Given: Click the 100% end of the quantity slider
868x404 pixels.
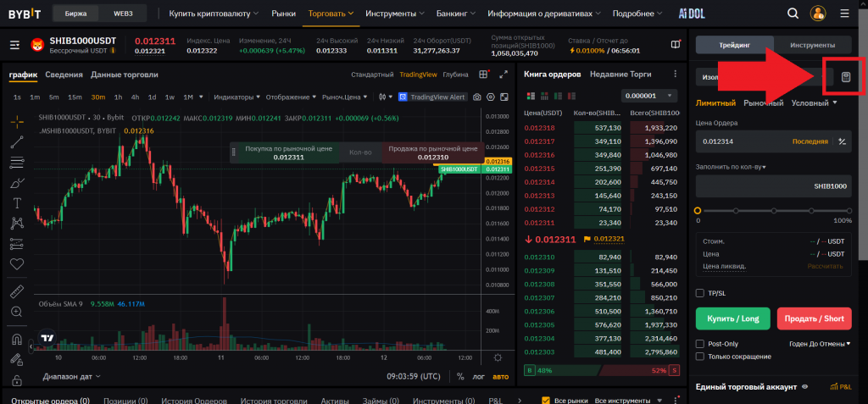Looking at the screenshot, I should (849, 211).
